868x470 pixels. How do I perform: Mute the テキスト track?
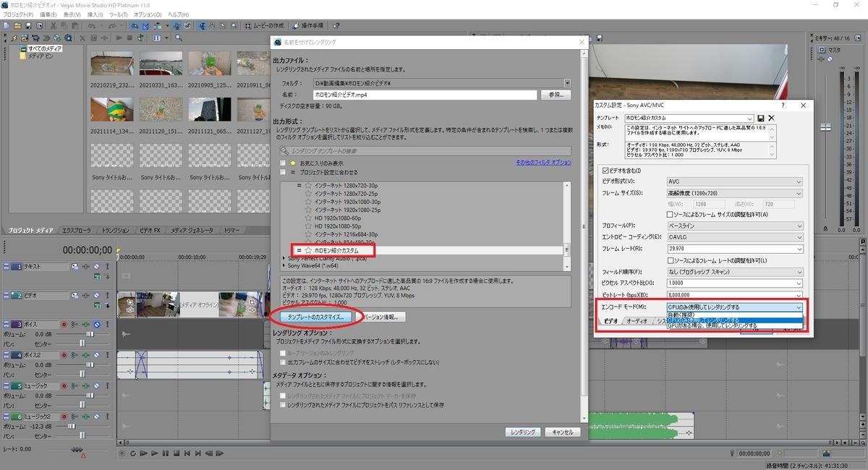tap(96, 266)
